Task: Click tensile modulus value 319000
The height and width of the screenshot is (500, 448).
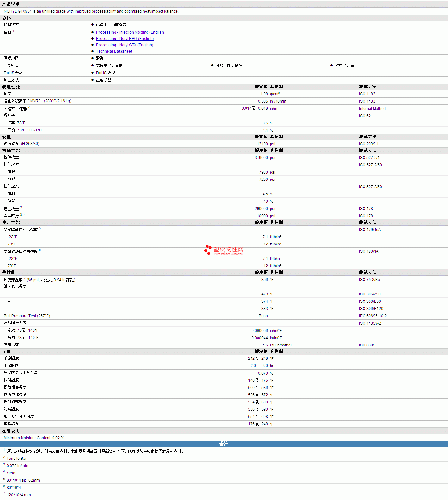Action: pyautogui.click(x=261, y=158)
